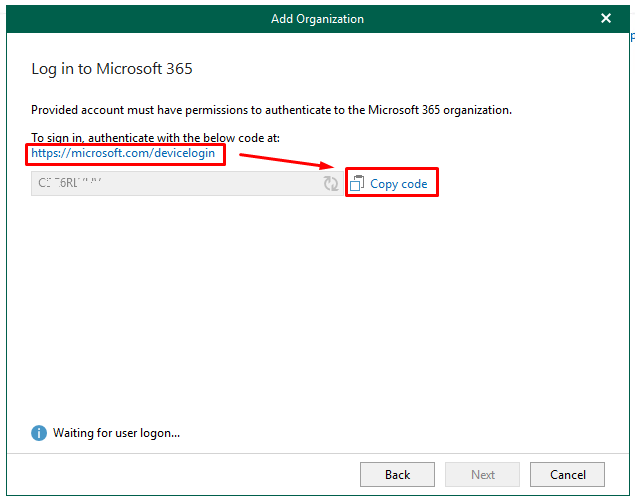The height and width of the screenshot is (503, 635).
Task: Cancel the Add Organization wizard
Action: click(567, 474)
